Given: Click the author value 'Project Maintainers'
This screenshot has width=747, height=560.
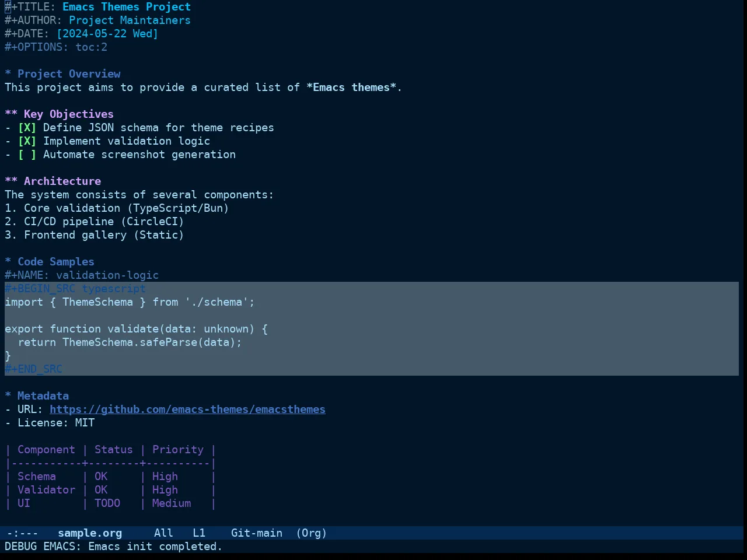Looking at the screenshot, I should click(x=130, y=20).
